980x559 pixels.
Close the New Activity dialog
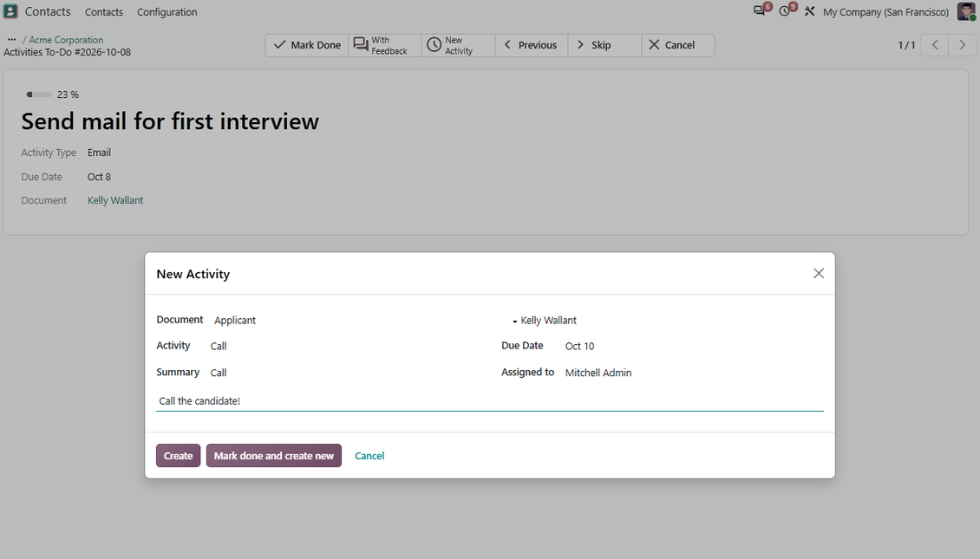coord(819,274)
